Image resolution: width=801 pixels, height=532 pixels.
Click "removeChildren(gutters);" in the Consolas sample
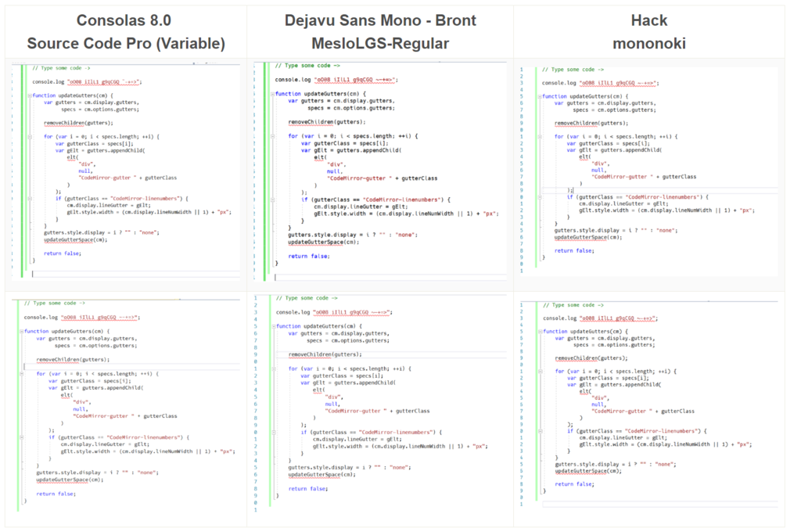[x=78, y=123]
